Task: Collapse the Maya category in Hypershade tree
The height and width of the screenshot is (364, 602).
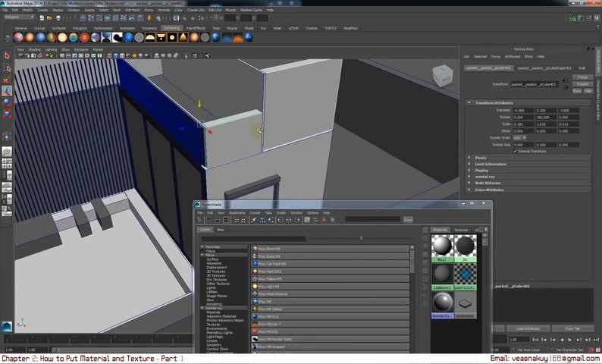Action: [x=202, y=255]
